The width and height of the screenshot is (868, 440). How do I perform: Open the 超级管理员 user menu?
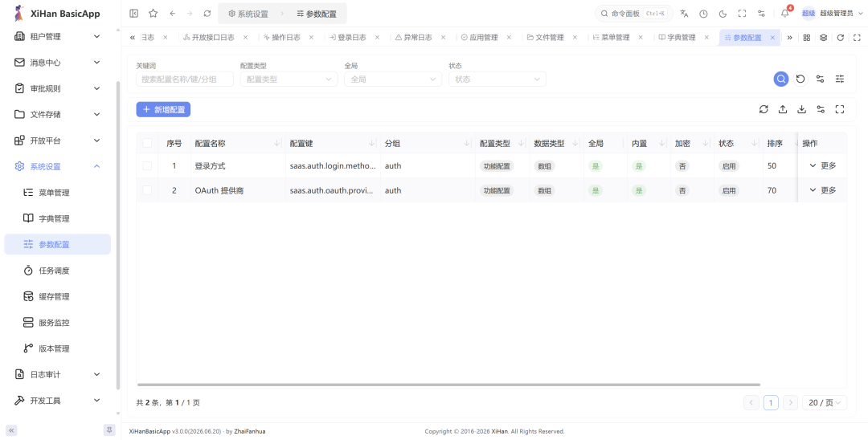click(831, 14)
